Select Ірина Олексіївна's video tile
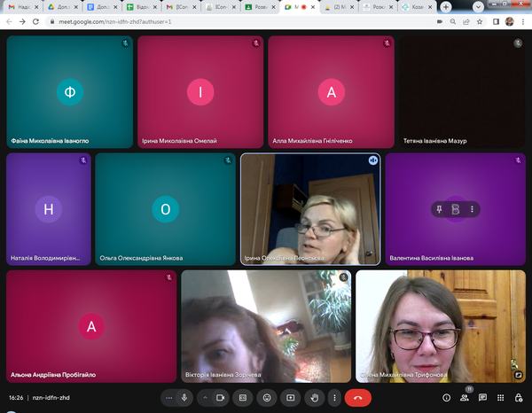The height and width of the screenshot is (413, 532). click(310, 209)
